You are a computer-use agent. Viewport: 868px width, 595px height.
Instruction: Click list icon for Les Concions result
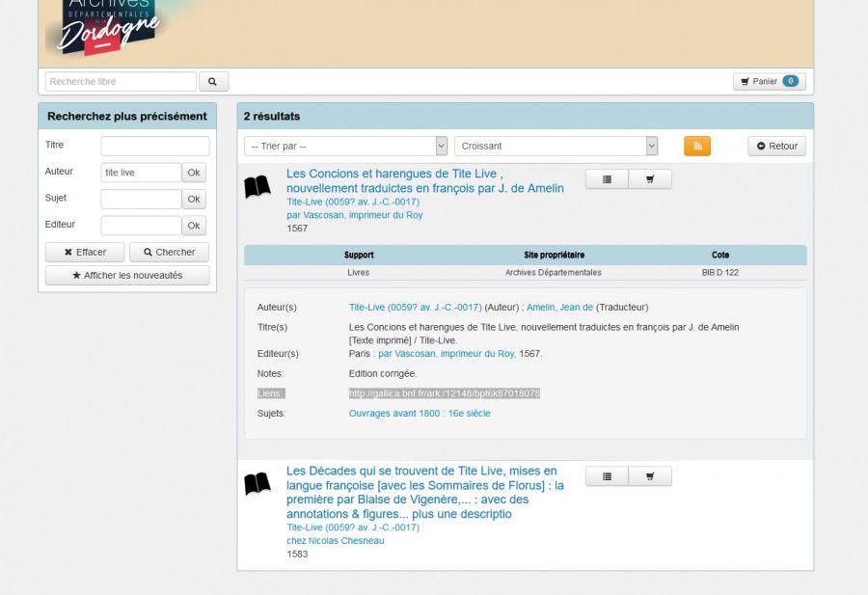point(607,179)
